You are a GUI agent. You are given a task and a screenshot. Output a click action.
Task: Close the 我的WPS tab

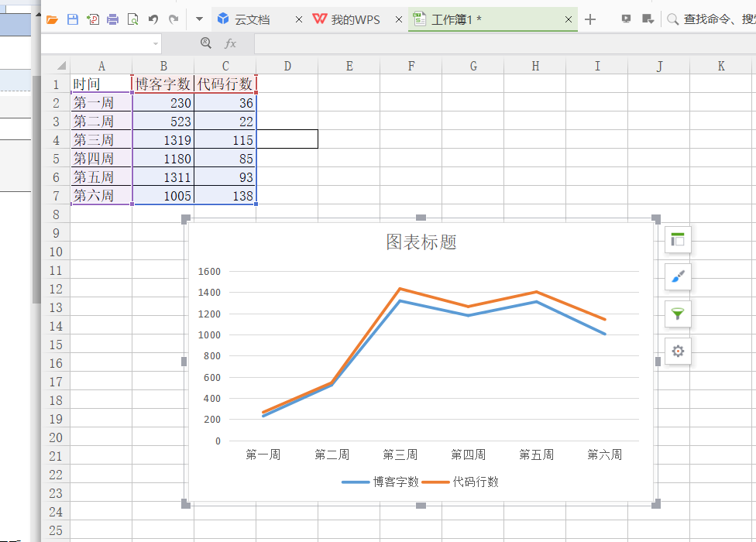point(399,19)
